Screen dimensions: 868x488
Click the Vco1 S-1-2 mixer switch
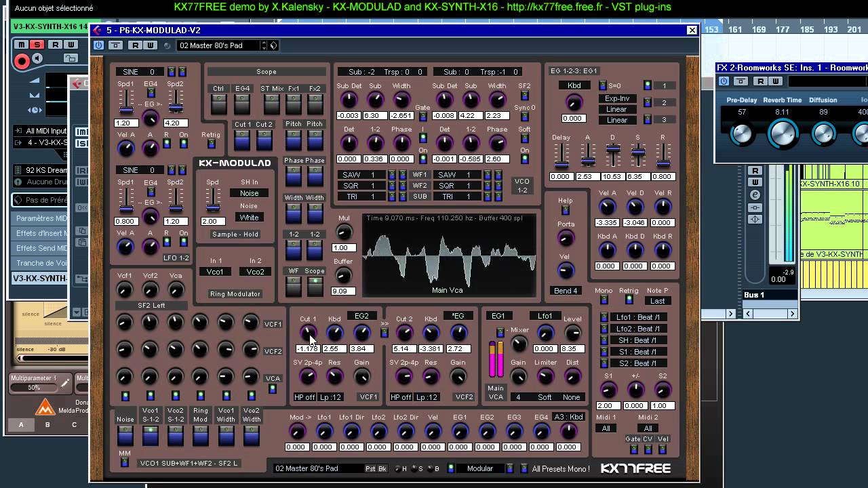(151, 435)
